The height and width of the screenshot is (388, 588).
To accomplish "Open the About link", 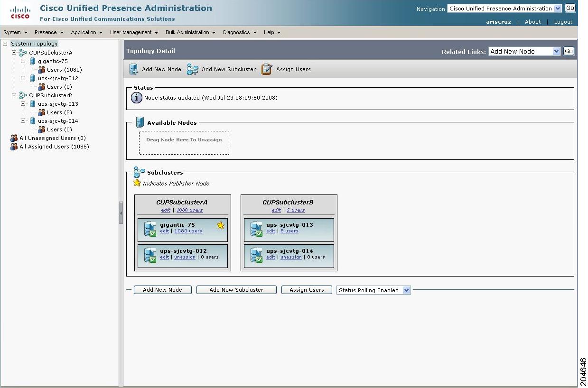I will [x=532, y=22].
